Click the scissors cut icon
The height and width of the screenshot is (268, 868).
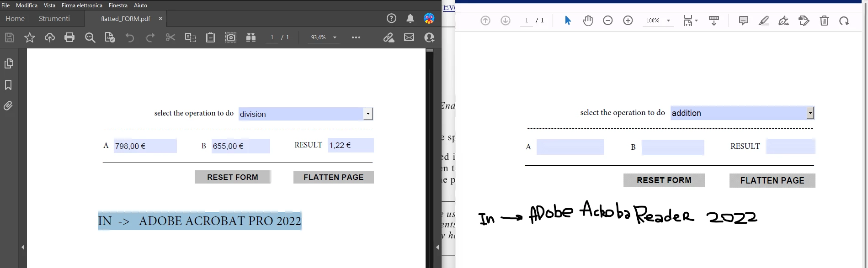tap(170, 37)
